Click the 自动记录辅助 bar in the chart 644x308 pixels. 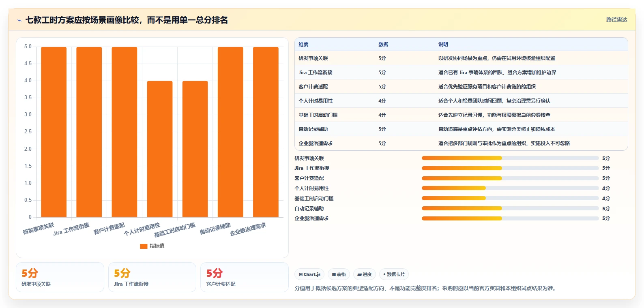(x=230, y=132)
